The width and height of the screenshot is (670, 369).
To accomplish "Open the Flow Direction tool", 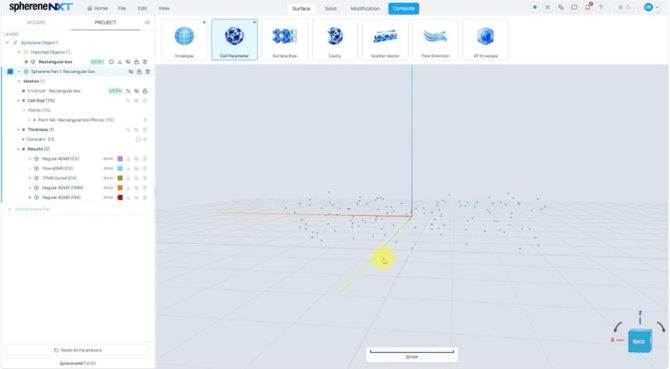I will 435,39.
